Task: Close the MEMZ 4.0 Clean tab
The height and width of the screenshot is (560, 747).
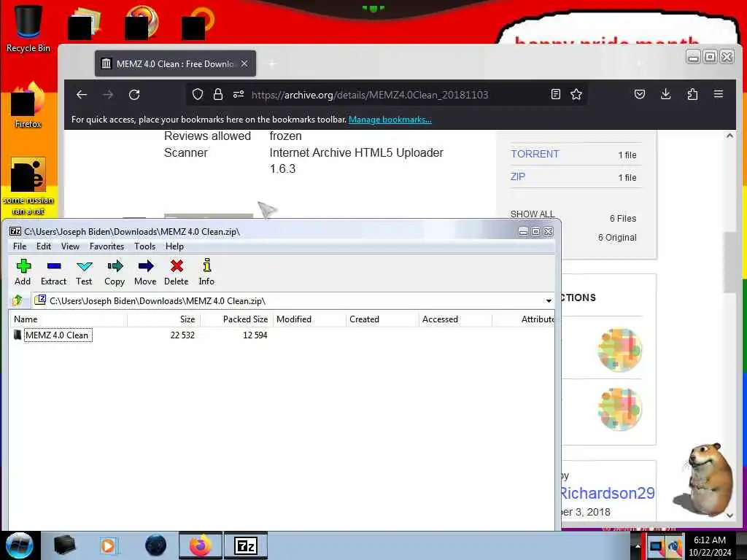Action: (244, 63)
